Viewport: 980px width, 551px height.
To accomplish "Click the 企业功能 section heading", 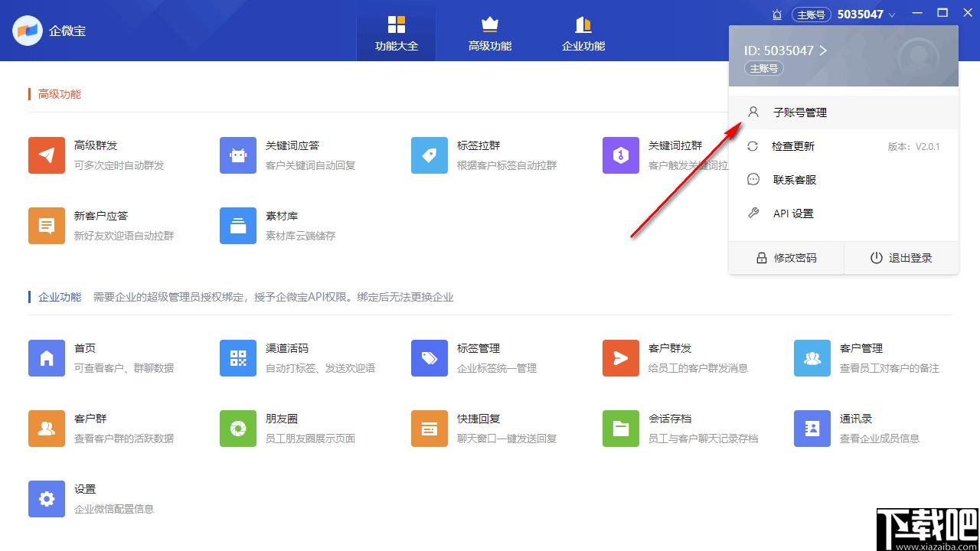I will click(x=60, y=297).
